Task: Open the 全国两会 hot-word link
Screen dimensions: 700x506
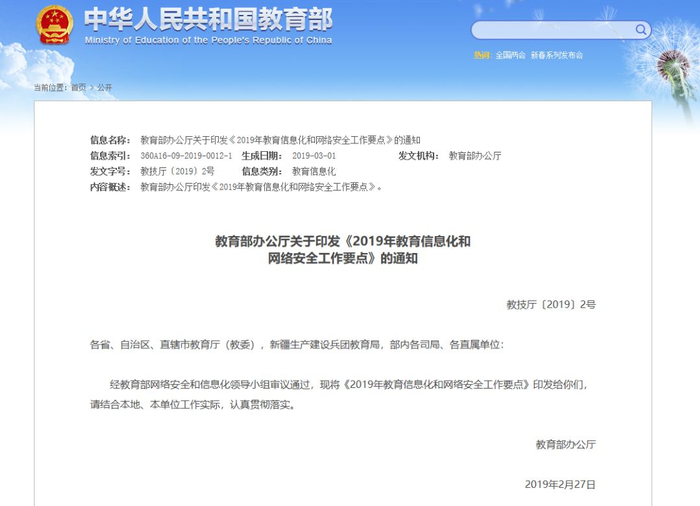Action: 511,55
